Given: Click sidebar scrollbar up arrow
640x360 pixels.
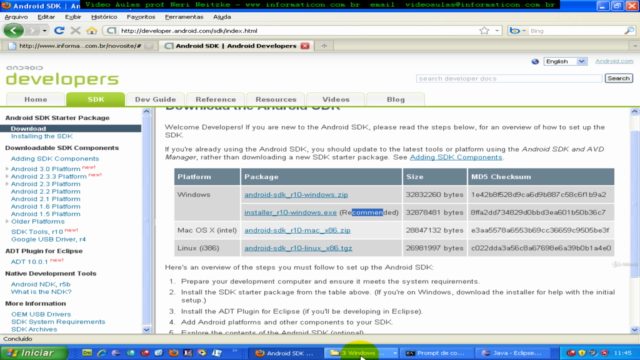Looking at the screenshot, I should 147,111.
